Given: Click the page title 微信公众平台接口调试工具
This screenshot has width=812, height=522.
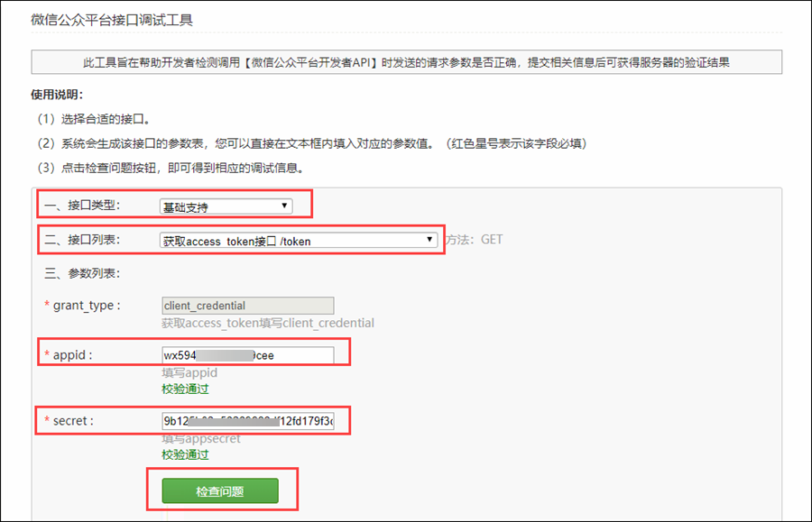Looking at the screenshot, I should (112, 20).
